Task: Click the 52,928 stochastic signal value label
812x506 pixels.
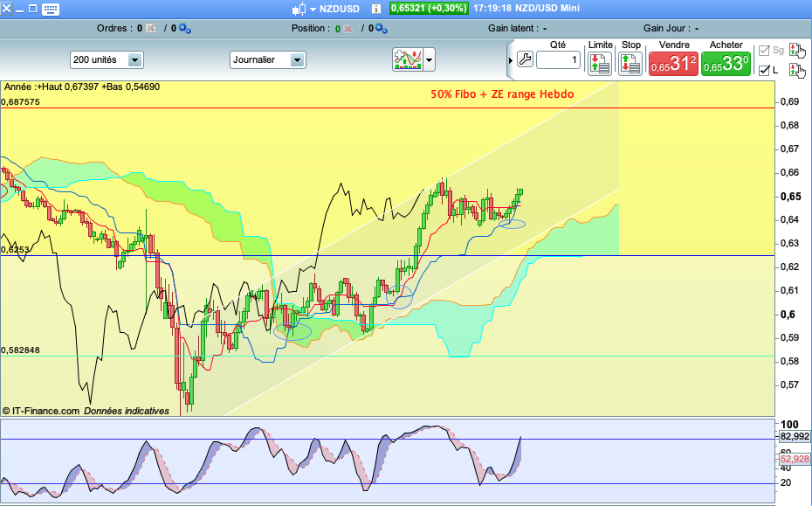Action: [x=795, y=459]
